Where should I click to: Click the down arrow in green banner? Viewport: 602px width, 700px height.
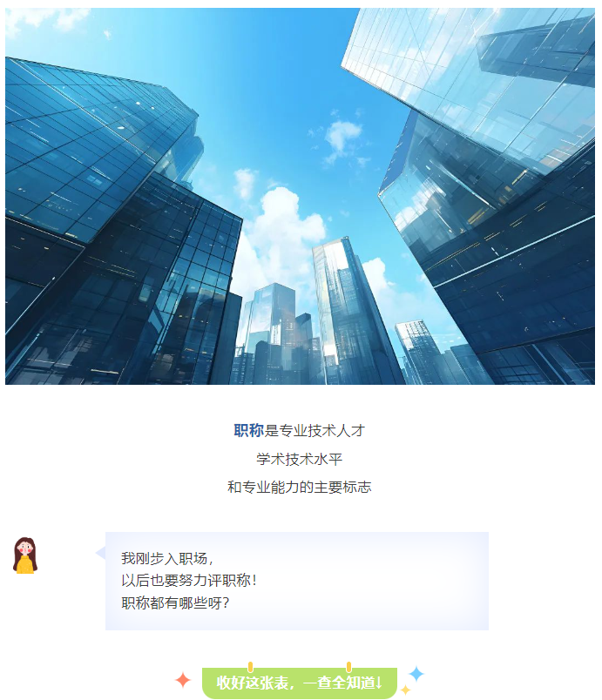coord(379,683)
